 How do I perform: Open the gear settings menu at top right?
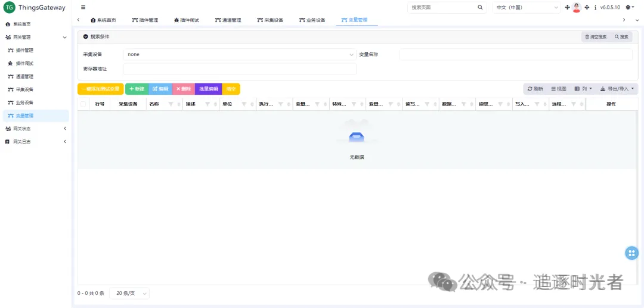click(x=630, y=7)
